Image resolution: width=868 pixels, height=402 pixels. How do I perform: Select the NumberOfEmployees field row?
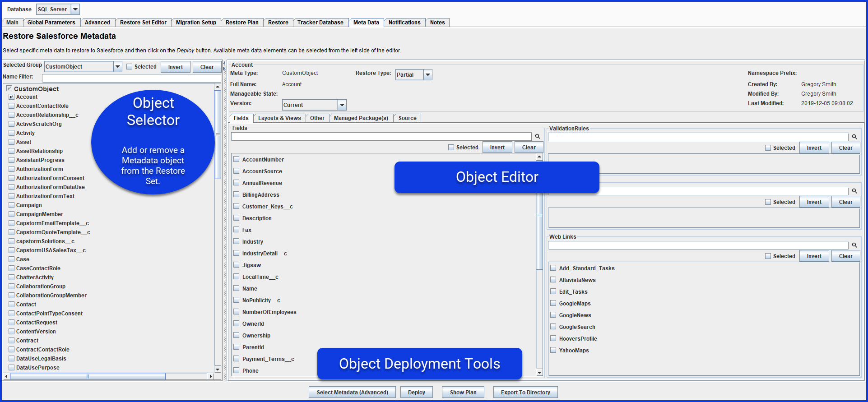[269, 312]
